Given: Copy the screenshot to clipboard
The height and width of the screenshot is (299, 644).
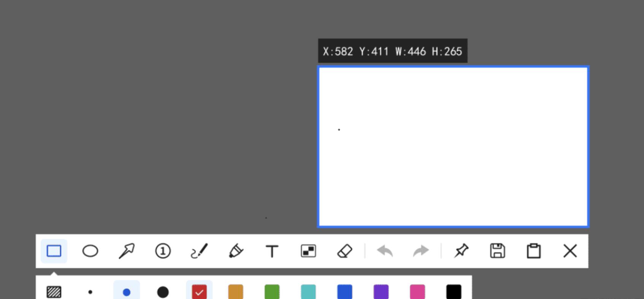Looking at the screenshot, I should (x=534, y=251).
